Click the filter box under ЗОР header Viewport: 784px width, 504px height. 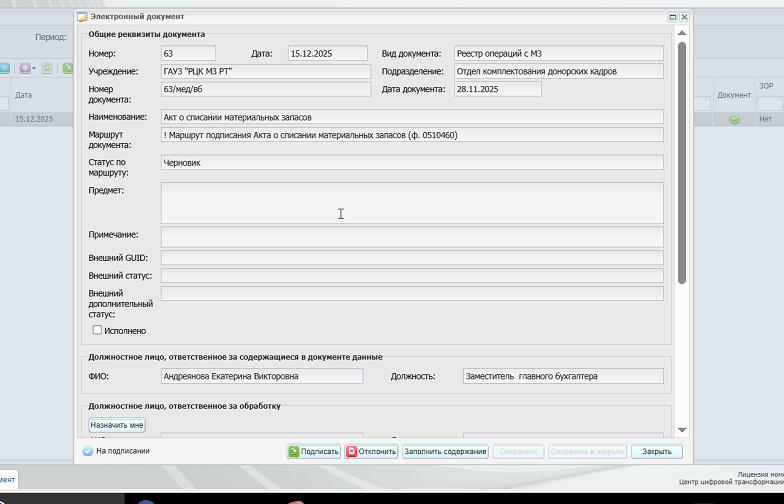[770, 104]
